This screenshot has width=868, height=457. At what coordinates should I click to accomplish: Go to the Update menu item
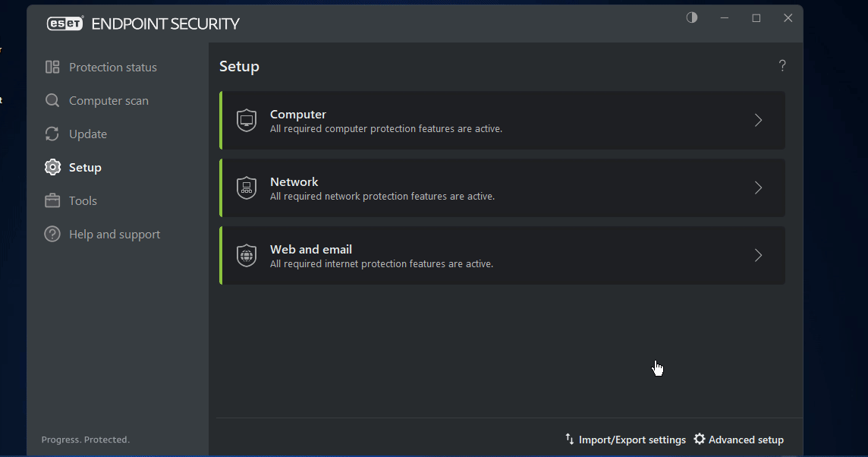pyautogui.click(x=88, y=134)
